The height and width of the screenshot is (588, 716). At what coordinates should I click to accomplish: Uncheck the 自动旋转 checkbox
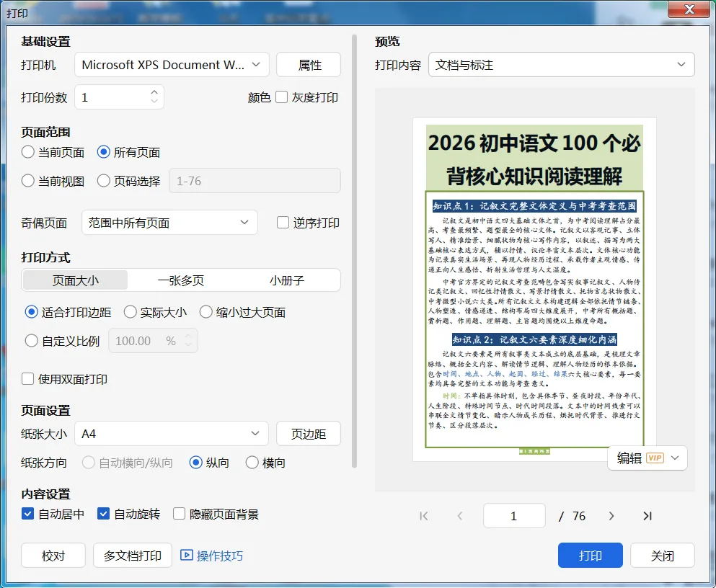[x=103, y=514]
